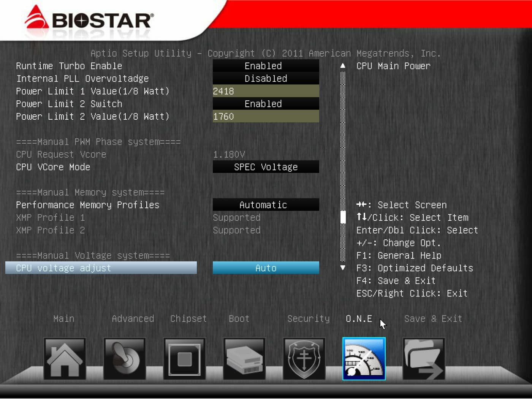Select the CPU VCore Mode label
Screen dimensions: 532x399
(x=53, y=167)
